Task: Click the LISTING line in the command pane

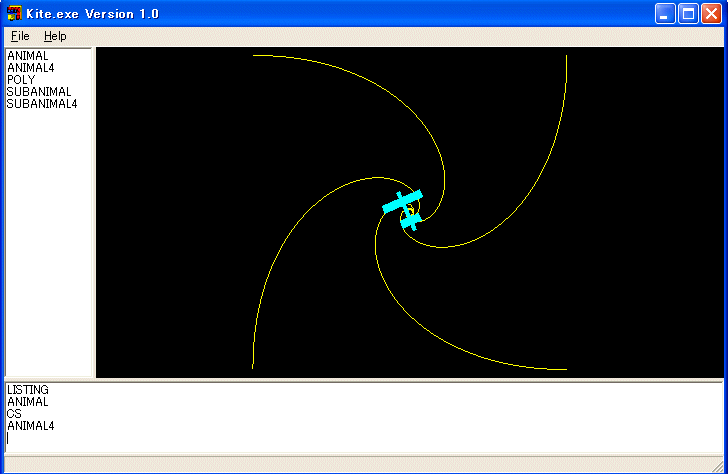Action: tap(28, 390)
